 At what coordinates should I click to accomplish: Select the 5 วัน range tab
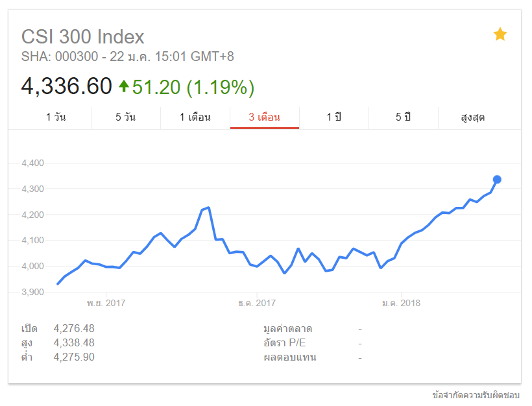coord(125,117)
